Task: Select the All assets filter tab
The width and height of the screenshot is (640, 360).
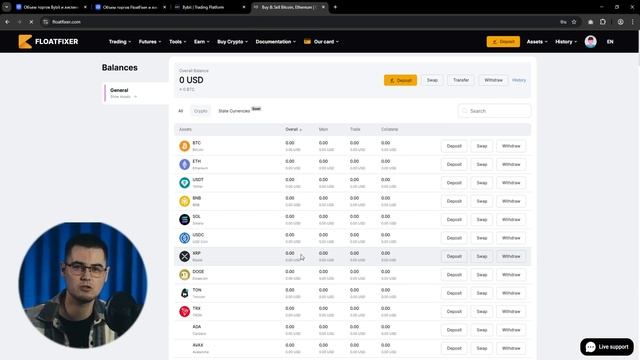Action: (180, 111)
